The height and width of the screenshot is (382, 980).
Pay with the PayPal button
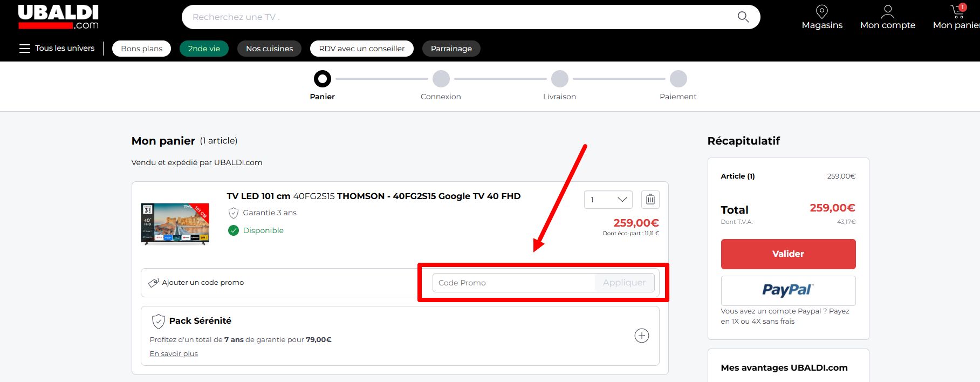click(789, 291)
